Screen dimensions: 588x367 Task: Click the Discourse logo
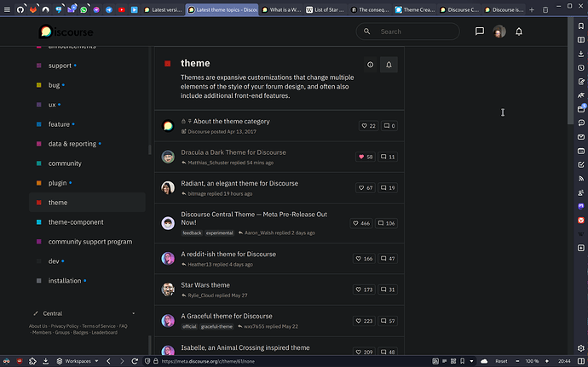(66, 32)
